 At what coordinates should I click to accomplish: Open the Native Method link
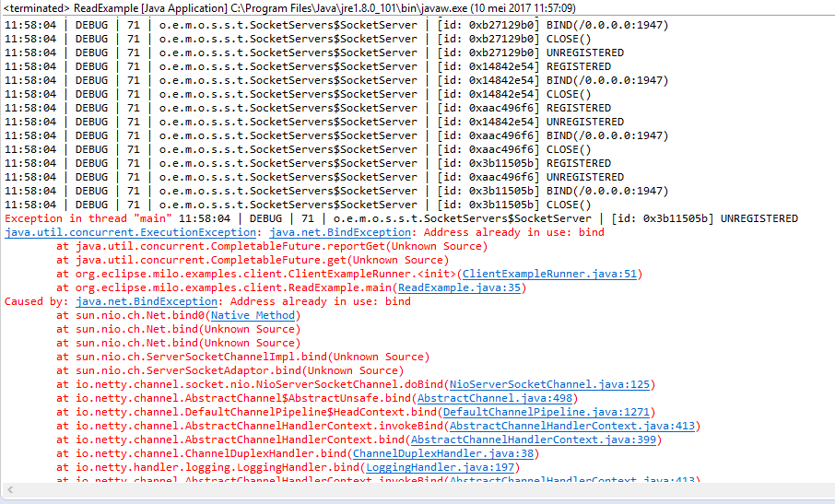pyautogui.click(x=253, y=316)
